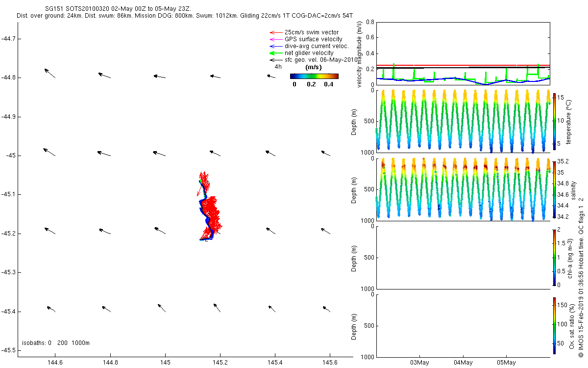The height and width of the screenshot is (368, 588).
Task: Click the '144.6' longitude tick label
Action: point(55,363)
